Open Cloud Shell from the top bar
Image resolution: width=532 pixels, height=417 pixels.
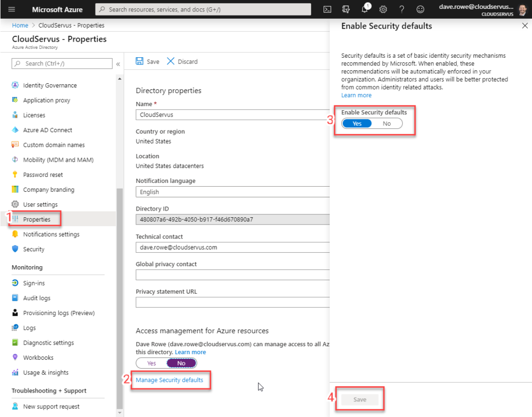(327, 9)
